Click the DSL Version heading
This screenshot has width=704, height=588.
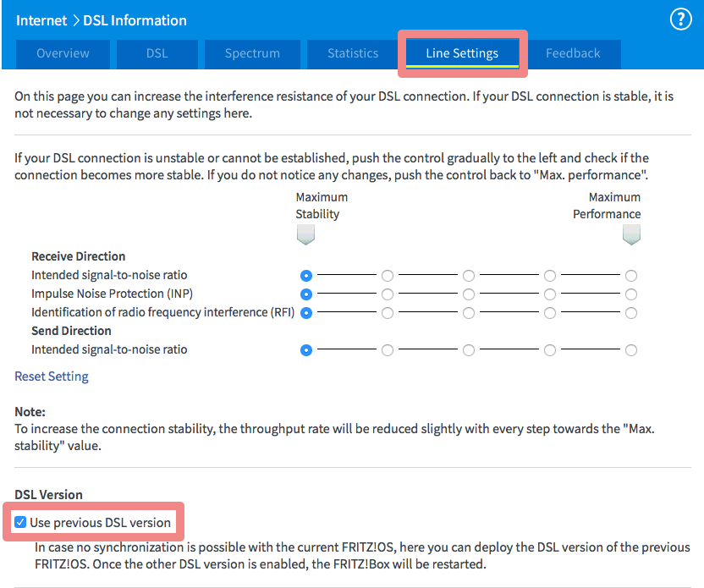(48, 495)
